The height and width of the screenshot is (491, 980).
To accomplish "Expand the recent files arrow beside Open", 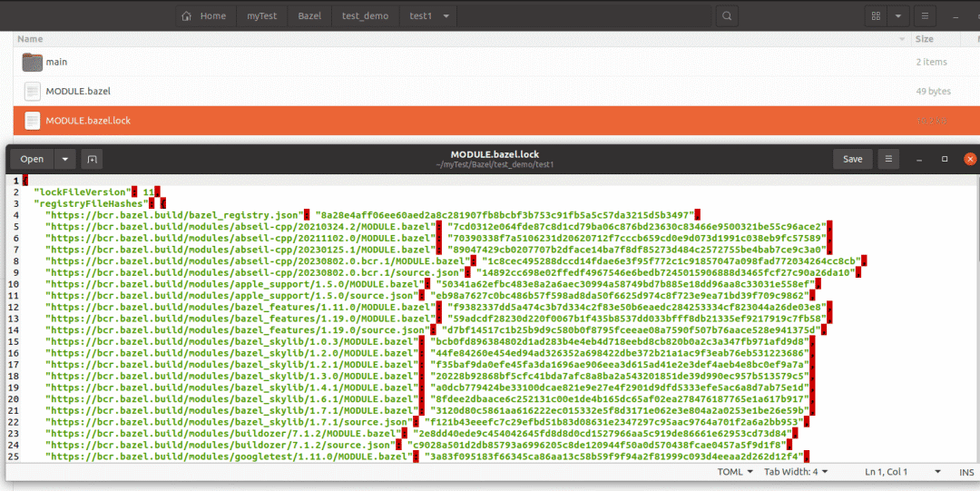I will coord(65,159).
